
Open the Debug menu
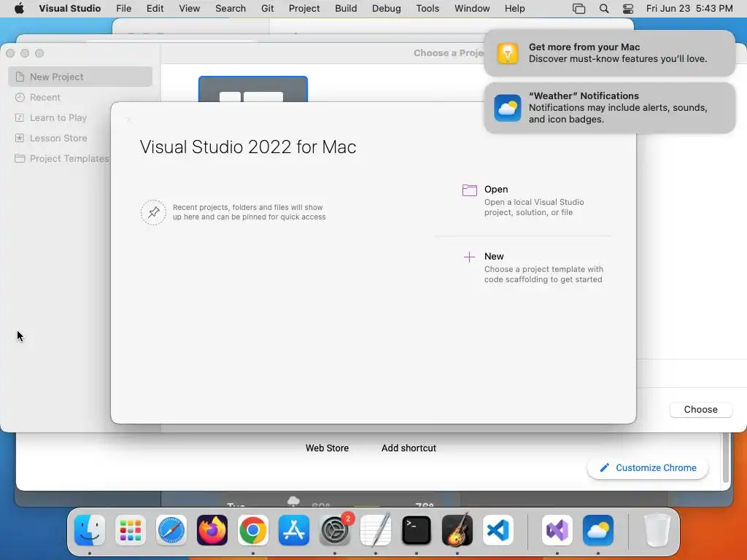pos(386,9)
